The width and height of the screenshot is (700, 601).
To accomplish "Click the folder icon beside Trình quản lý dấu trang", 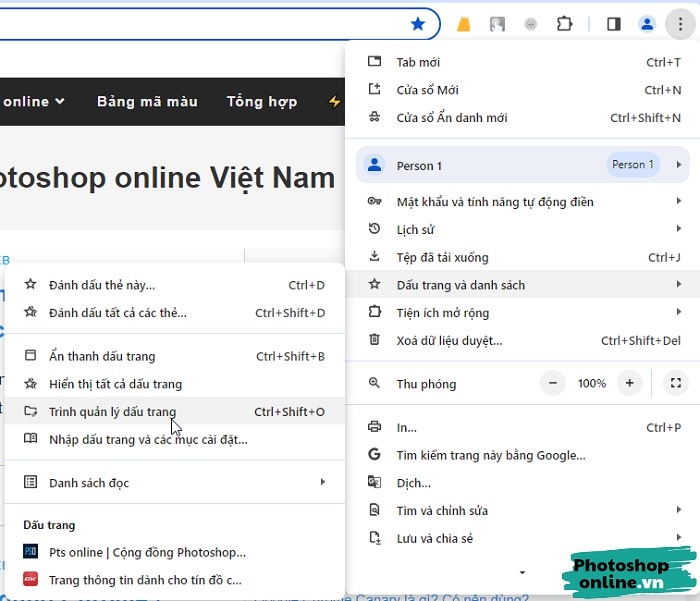I will tap(30, 411).
